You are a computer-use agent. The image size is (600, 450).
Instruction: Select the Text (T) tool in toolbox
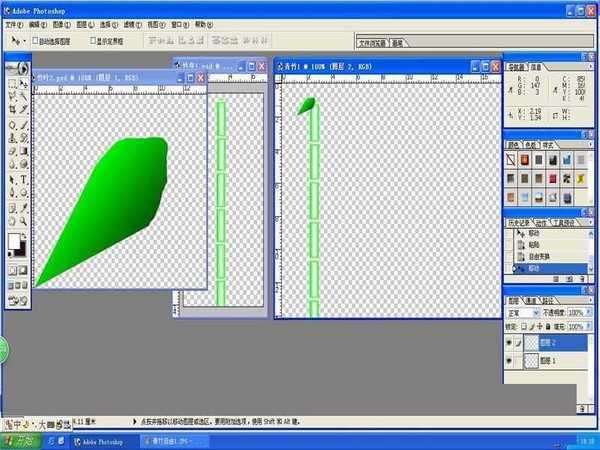(x=24, y=180)
